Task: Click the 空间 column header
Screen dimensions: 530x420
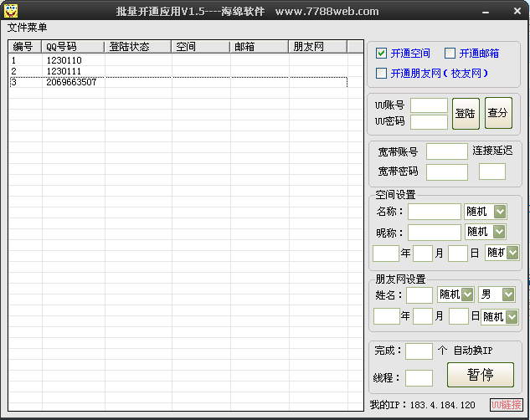Action: coord(201,47)
